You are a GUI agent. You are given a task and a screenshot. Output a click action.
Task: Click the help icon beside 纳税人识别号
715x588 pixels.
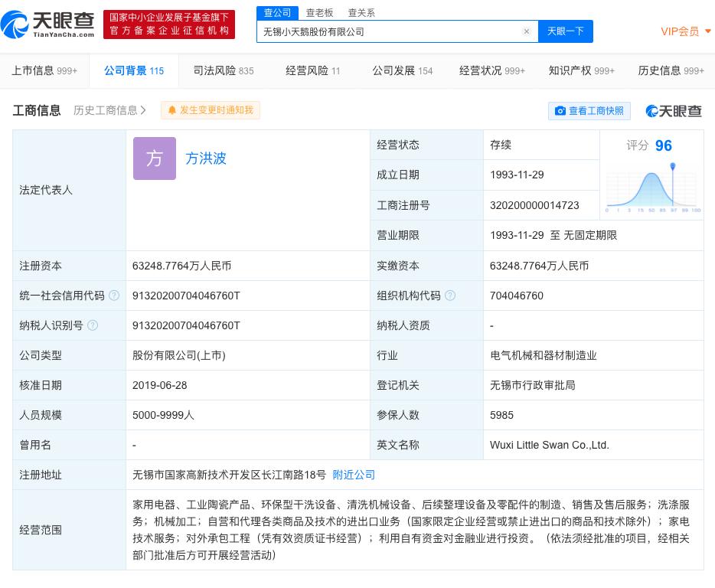point(93,325)
